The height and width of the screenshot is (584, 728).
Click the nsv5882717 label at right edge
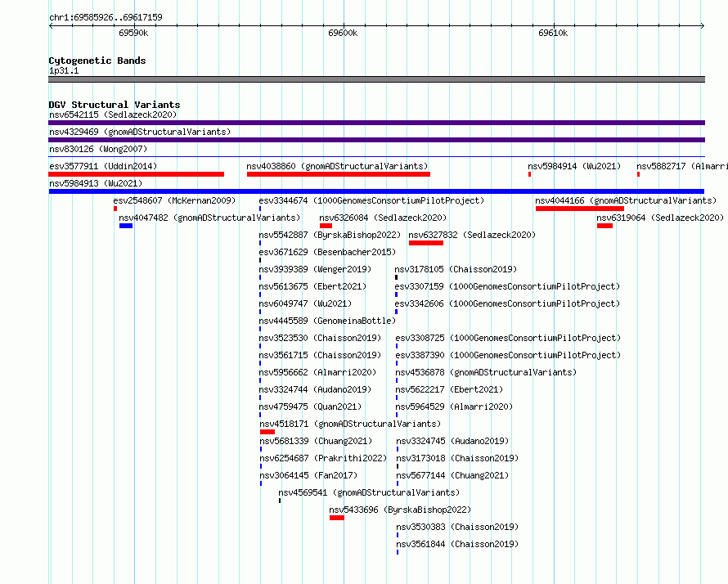[x=682, y=166]
